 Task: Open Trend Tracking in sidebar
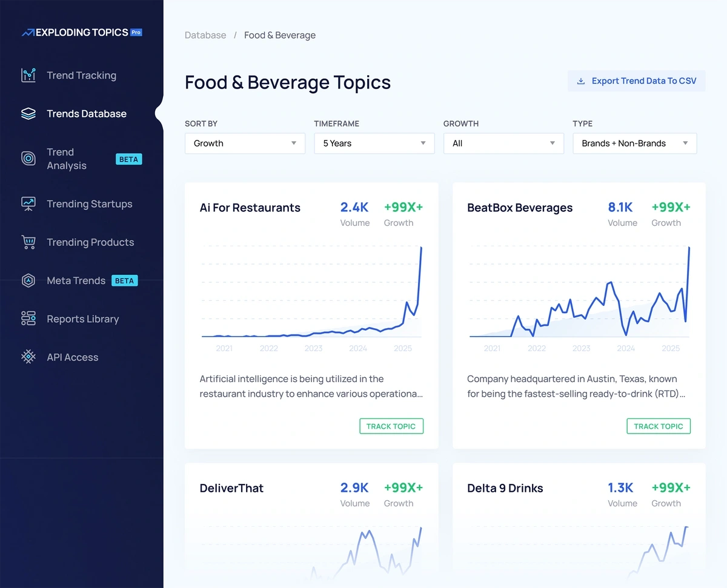pos(81,75)
